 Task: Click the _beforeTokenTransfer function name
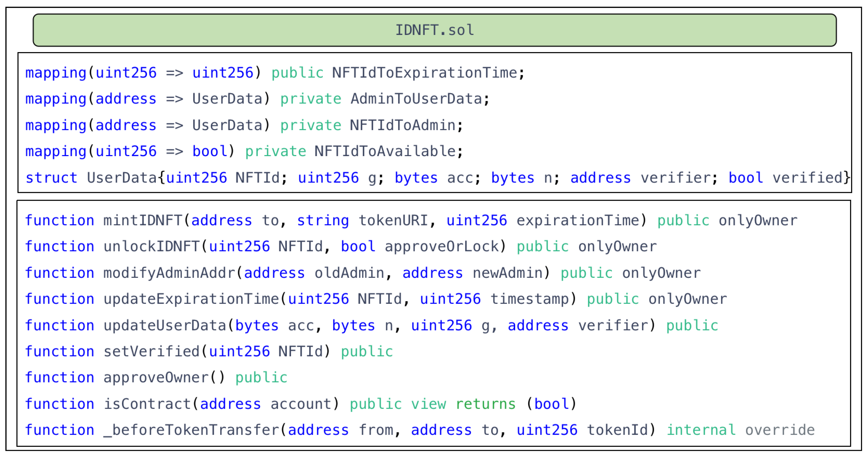point(191,430)
